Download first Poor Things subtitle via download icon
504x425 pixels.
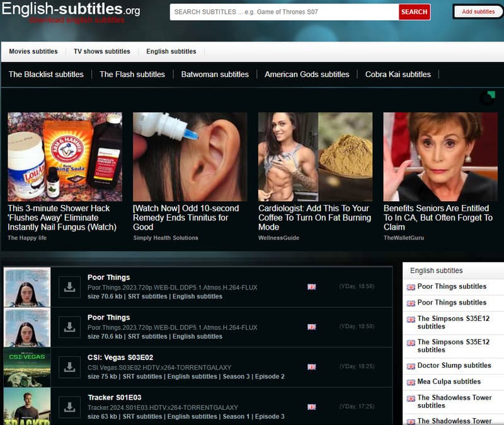click(69, 287)
